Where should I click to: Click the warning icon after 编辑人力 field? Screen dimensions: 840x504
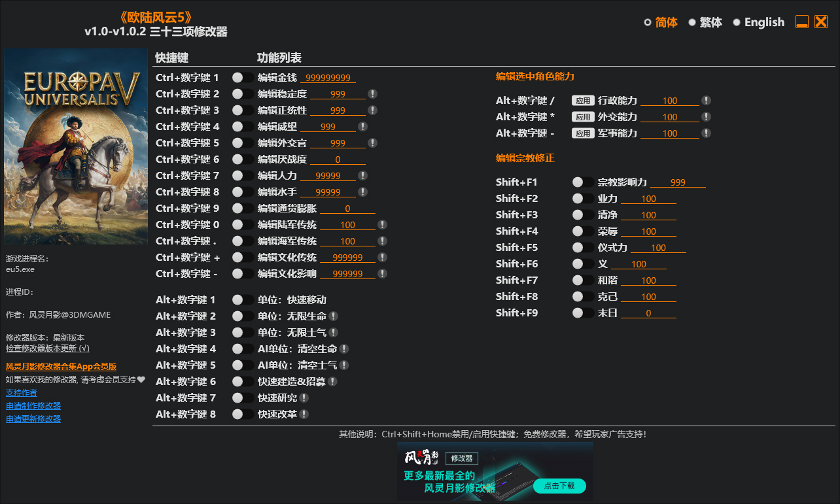coord(362,175)
